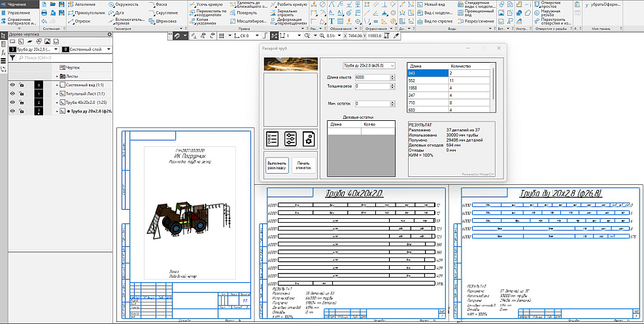Select the Управление menu item
The image size is (644, 324).
[18, 12]
